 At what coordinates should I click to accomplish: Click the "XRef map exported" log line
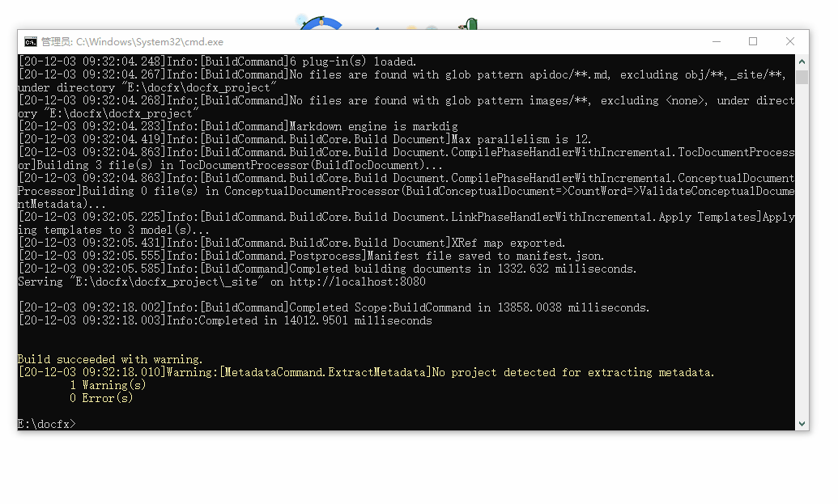508,243
